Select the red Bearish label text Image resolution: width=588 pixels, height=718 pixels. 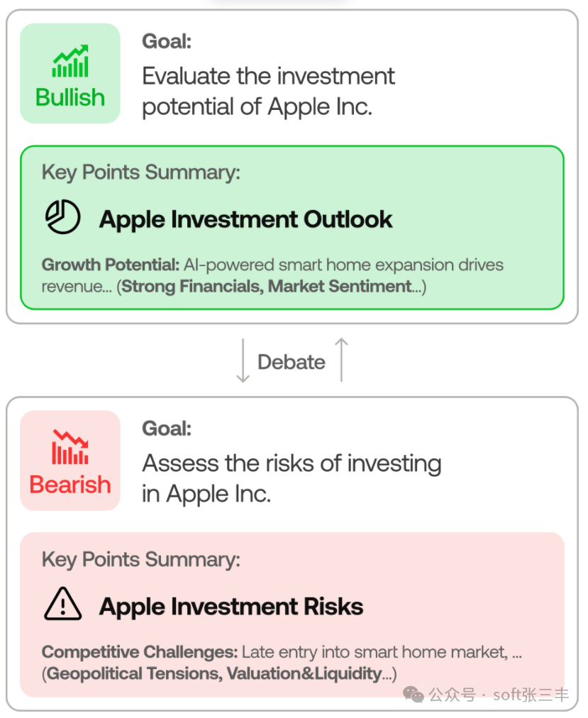click(x=70, y=485)
